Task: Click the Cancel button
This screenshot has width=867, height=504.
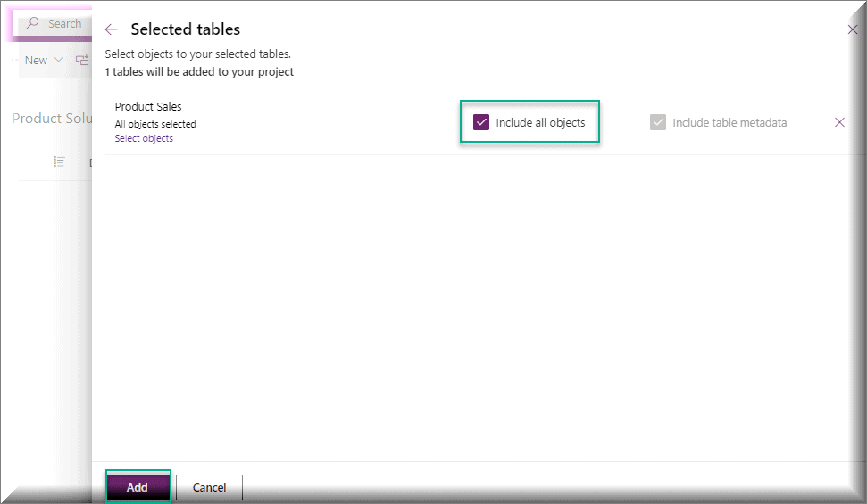Action: (209, 487)
